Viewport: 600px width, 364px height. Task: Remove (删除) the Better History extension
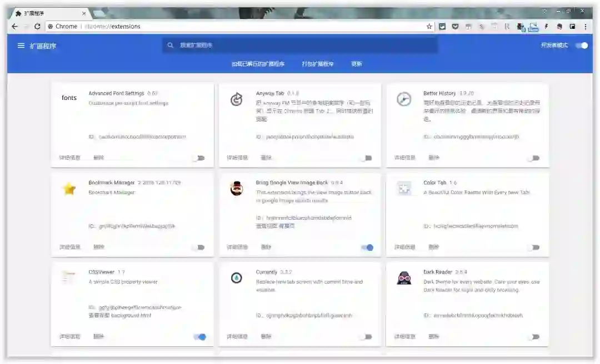pyautogui.click(x=433, y=158)
